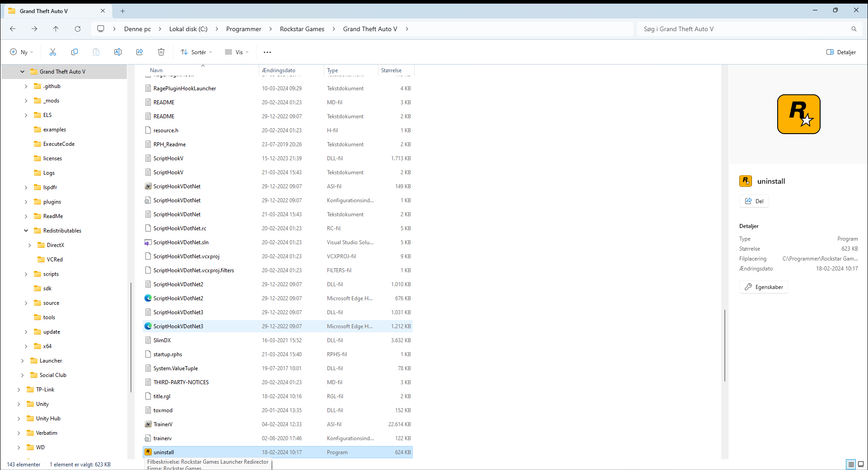Click the Del share button in details pane
The height and width of the screenshot is (470, 868).
(754, 201)
